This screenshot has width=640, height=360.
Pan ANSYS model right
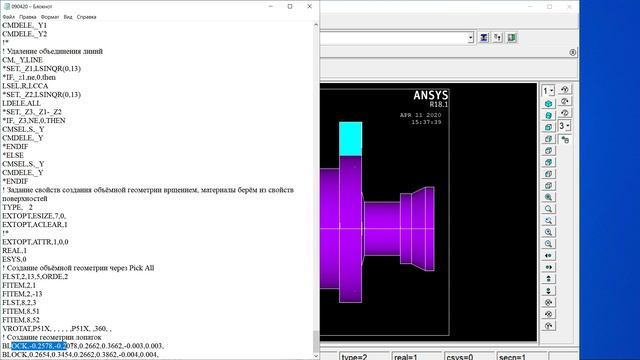[548, 267]
